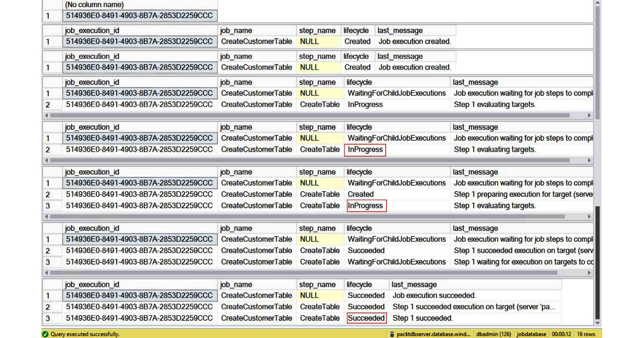
Task: Click the '16 rows' count in status bar
Action: [x=586, y=334]
